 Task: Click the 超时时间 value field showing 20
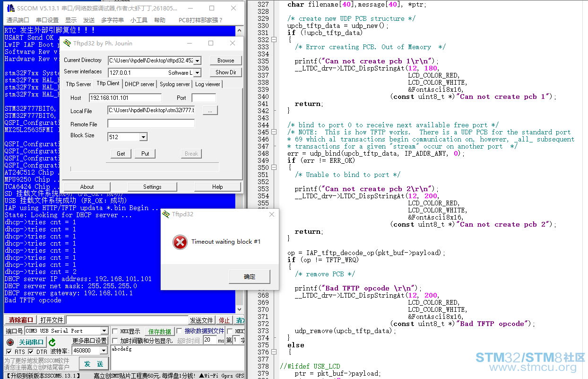click(210, 340)
